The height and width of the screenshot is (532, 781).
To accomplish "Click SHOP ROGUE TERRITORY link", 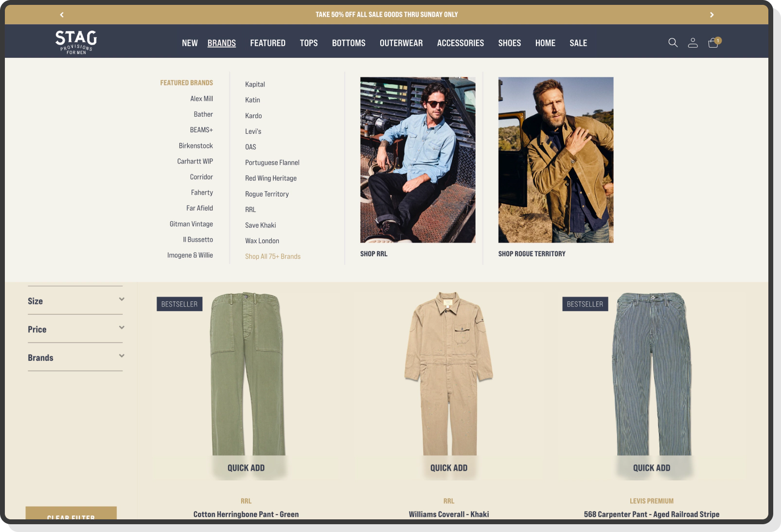I will point(532,253).
